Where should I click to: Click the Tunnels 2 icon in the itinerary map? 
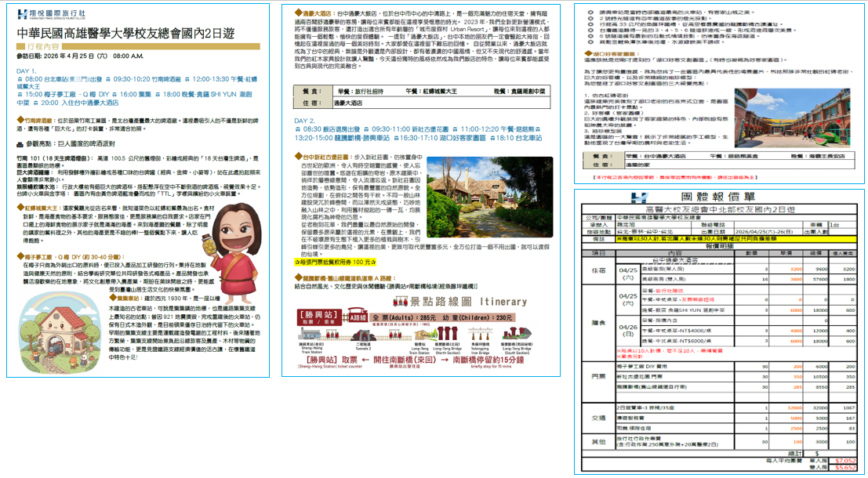pos(363,336)
